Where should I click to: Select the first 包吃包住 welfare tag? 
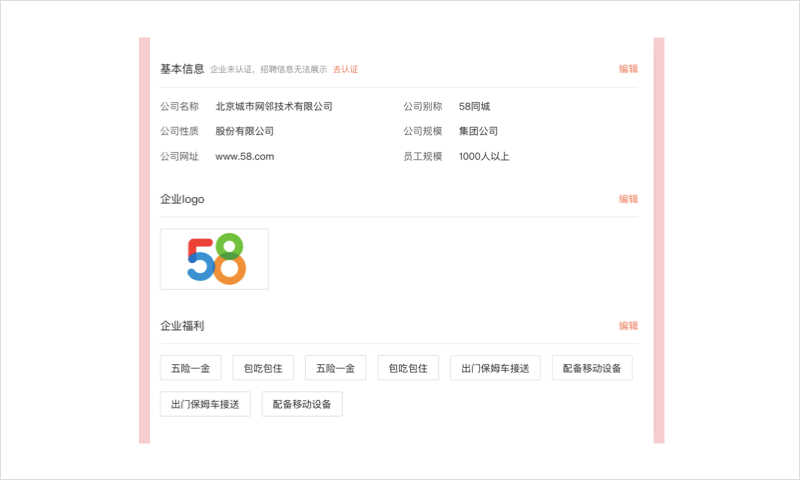[x=263, y=368]
